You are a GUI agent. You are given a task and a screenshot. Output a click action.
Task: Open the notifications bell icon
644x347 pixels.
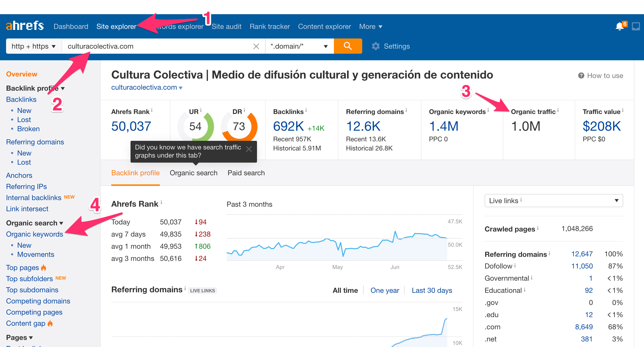point(619,26)
